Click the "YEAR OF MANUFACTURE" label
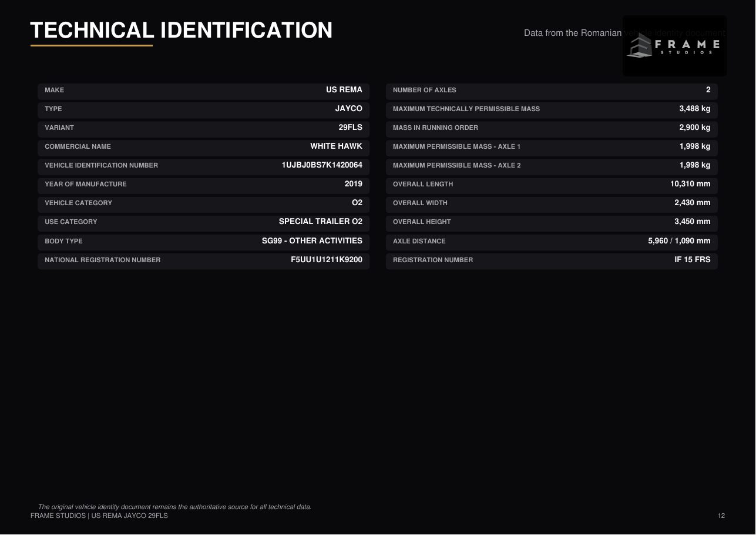Image resolution: width=756 pixels, height=535 pixels. point(86,184)
